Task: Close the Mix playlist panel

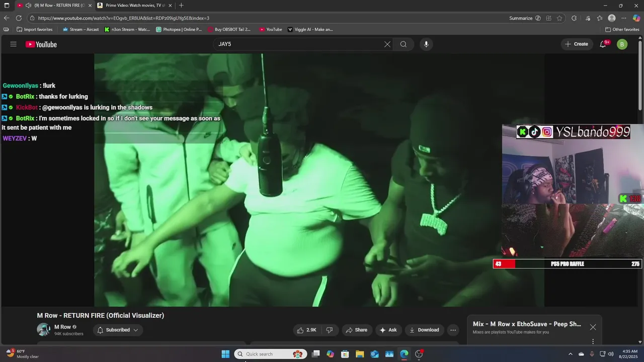Action: coord(593,327)
